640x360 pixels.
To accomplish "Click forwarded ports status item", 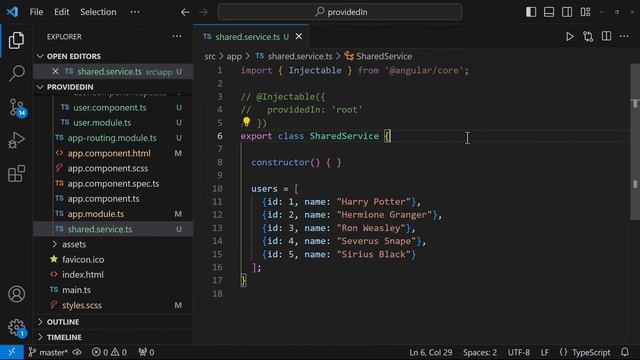I will click(x=146, y=352).
